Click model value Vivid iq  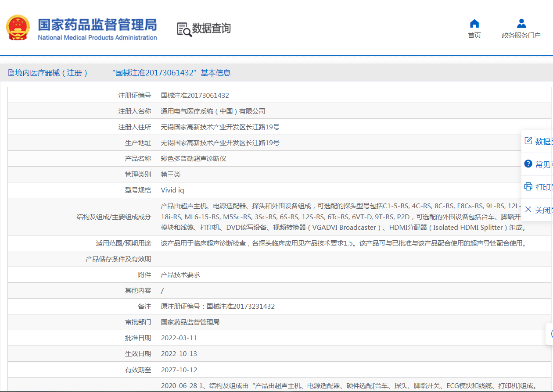[x=172, y=190]
